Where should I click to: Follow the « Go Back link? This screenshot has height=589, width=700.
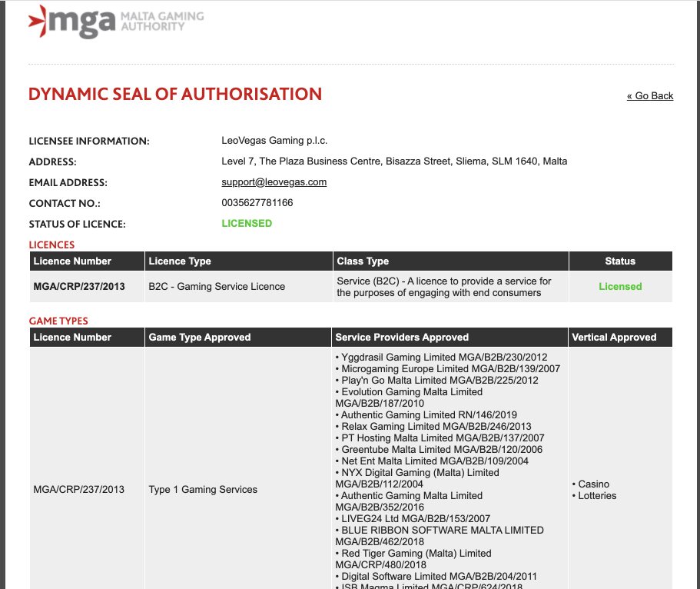(x=650, y=95)
